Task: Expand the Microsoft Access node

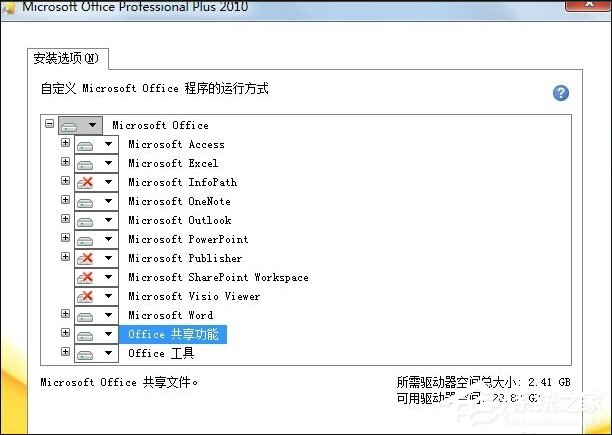Action: click(x=65, y=143)
